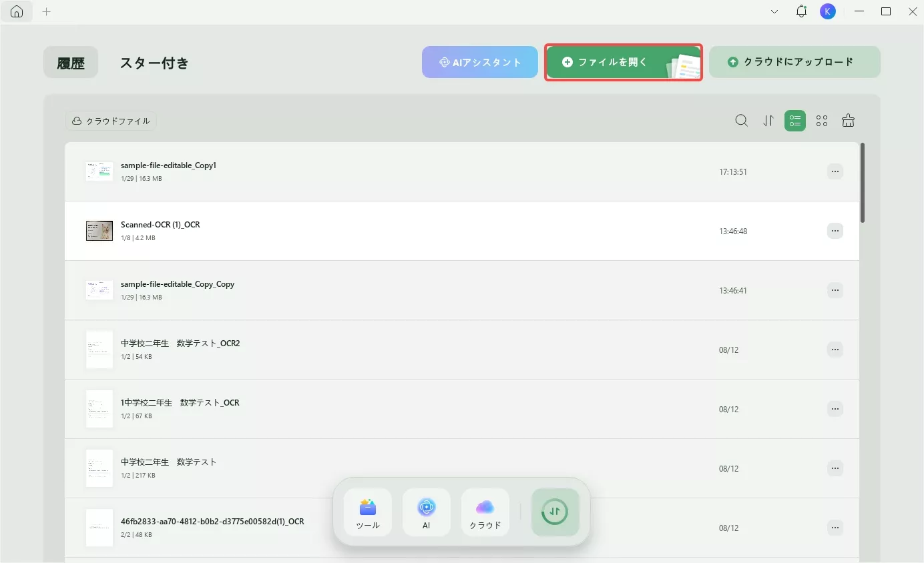The width and height of the screenshot is (924, 563).
Task: Open the title bar dropdown chevron
Action: 774,11
